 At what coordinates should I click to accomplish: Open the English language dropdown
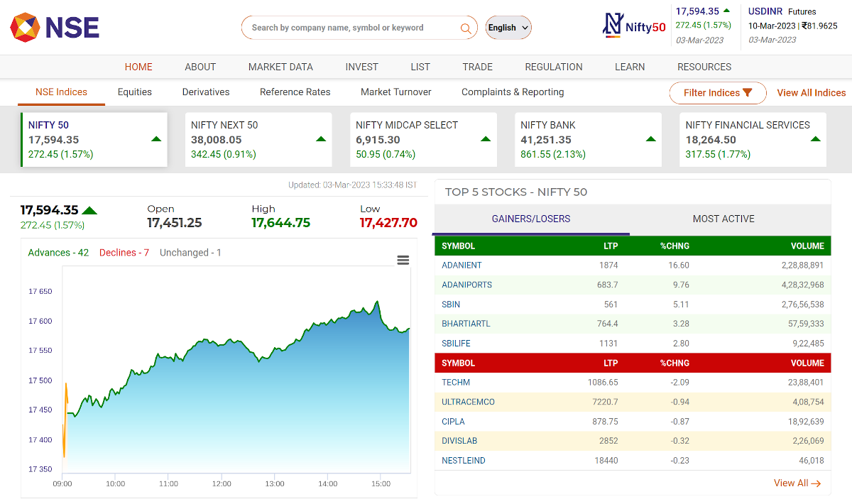508,27
